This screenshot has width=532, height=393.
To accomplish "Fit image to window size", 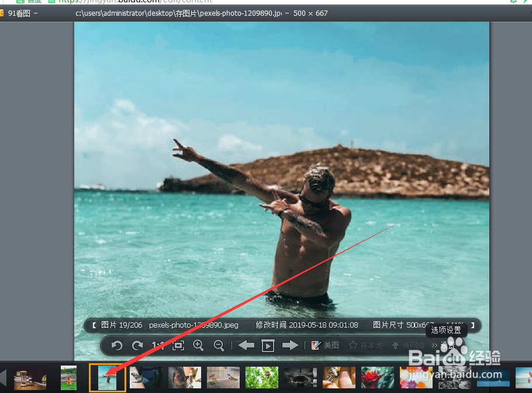I will 178,346.
